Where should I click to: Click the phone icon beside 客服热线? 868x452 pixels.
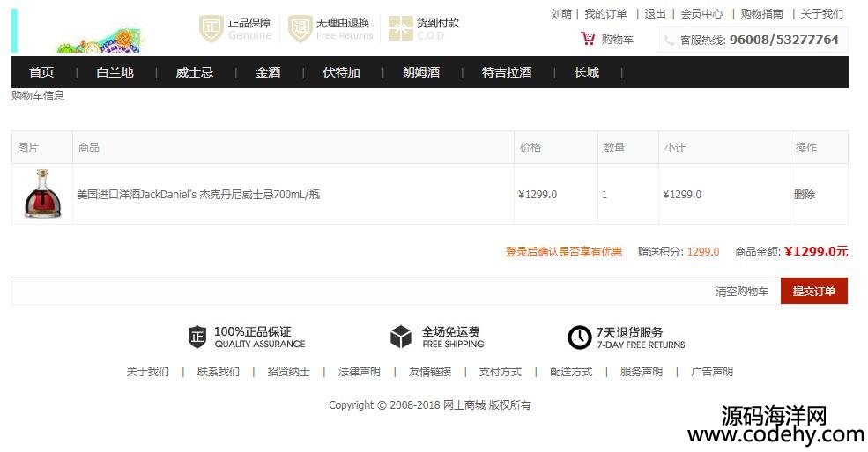point(669,41)
